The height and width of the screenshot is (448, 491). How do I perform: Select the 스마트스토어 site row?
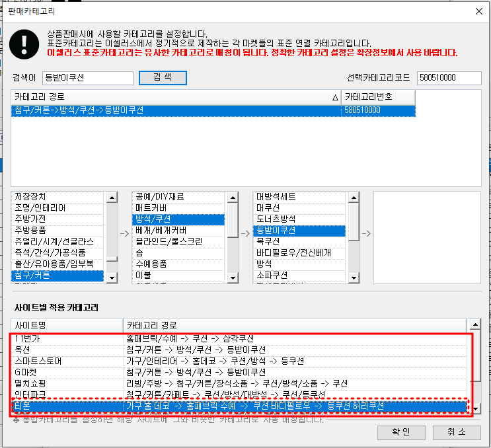[x=239, y=361]
